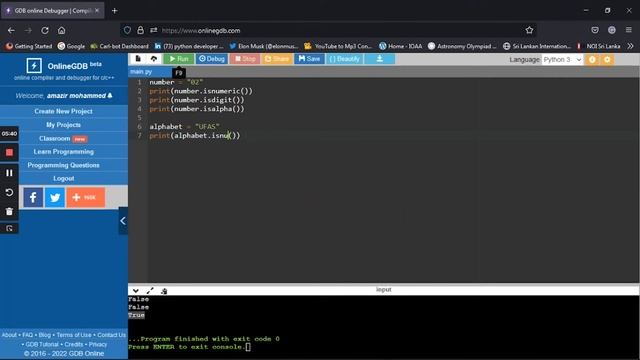Click the print(number.isdigit()) line
This screenshot has height=360, width=640.
[197, 100]
